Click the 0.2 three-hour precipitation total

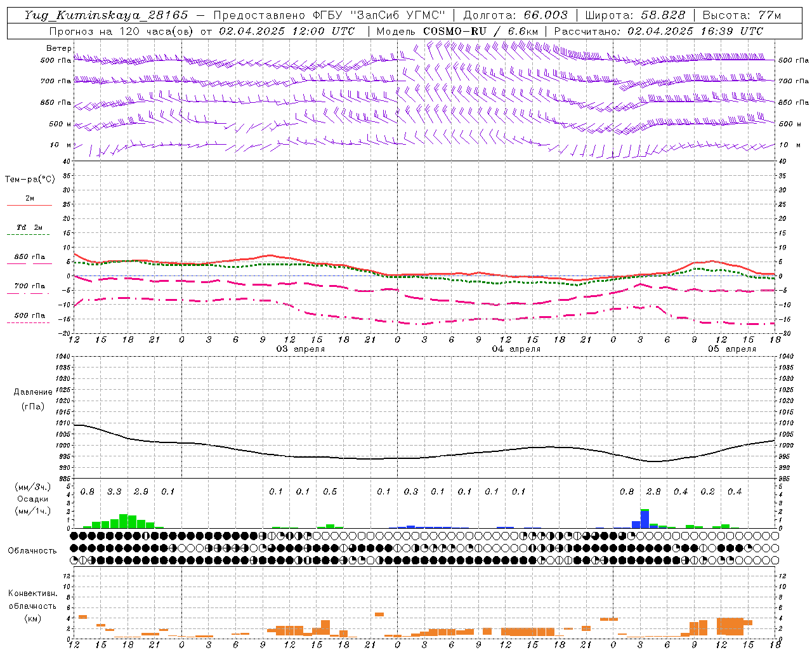coord(707,492)
